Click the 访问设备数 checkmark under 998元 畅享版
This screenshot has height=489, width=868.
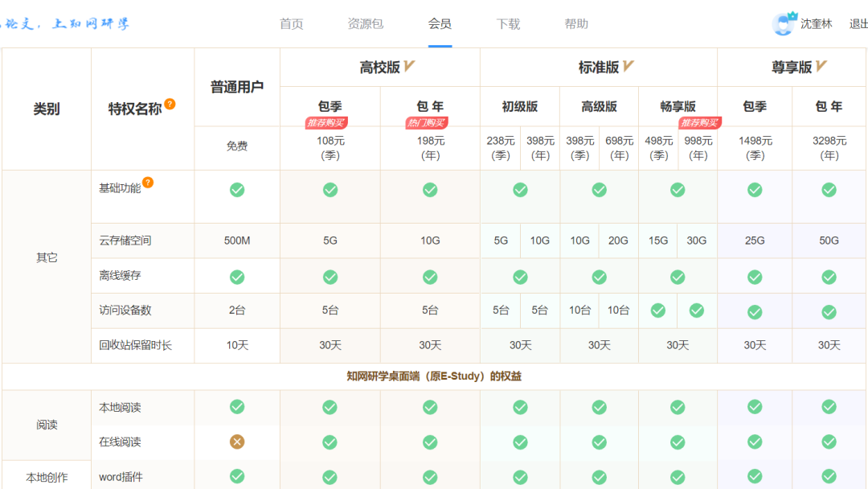tap(696, 310)
